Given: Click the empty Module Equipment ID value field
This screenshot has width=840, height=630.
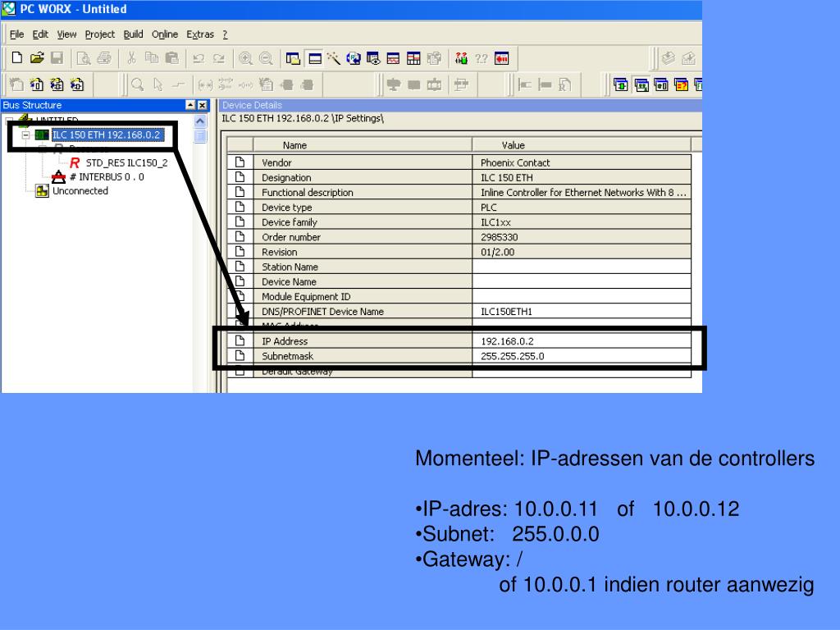Looking at the screenshot, I should point(582,296).
